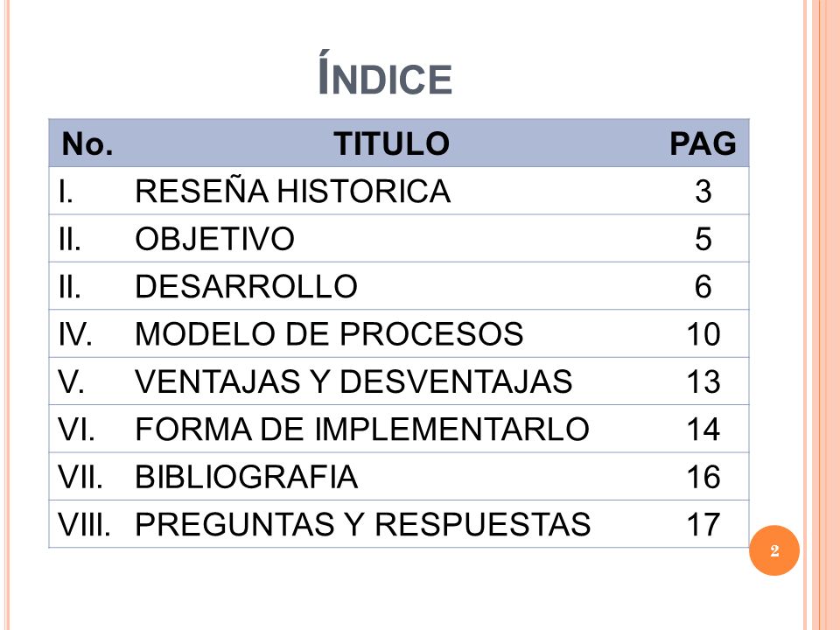Image resolution: width=840 pixels, height=630 pixels.
Task: Click the roman numeral VIII. cell
Action: point(84,524)
